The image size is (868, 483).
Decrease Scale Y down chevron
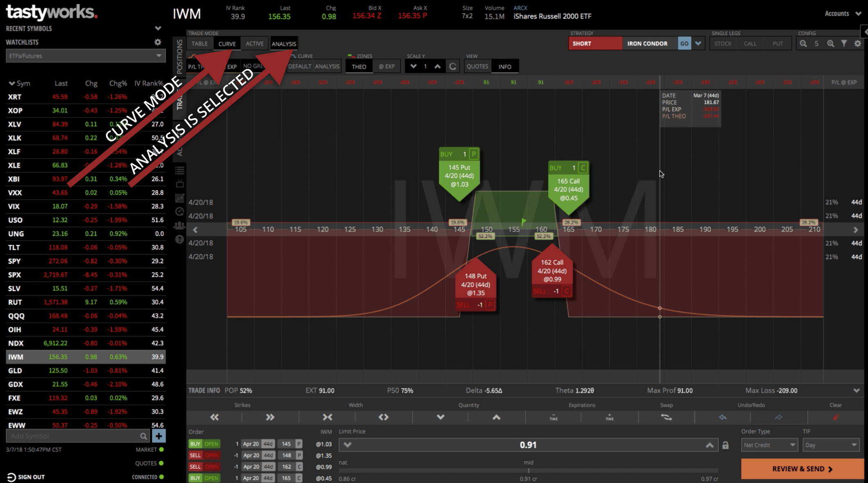(x=414, y=66)
